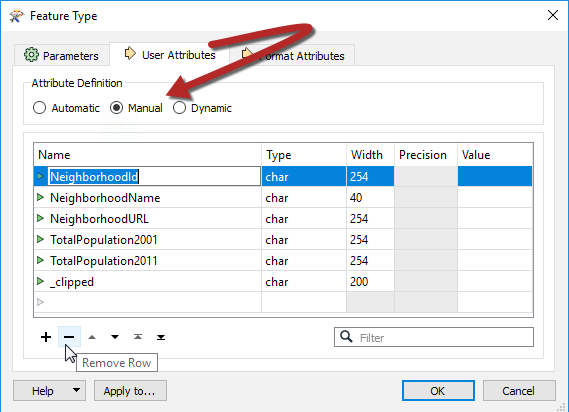Select the Automatic attribute definition option
Screen dimensions: 569x412
(39, 108)
